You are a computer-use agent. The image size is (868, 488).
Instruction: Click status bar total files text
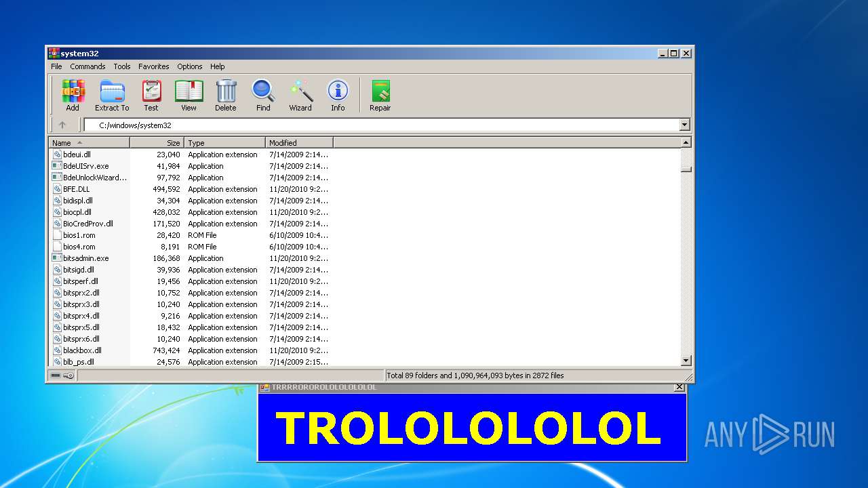(x=475, y=375)
